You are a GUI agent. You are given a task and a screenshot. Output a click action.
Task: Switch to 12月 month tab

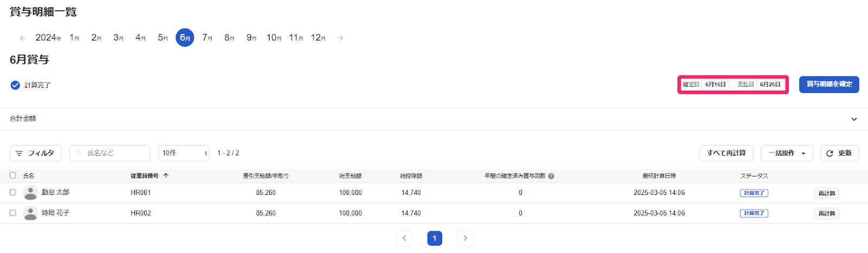318,37
